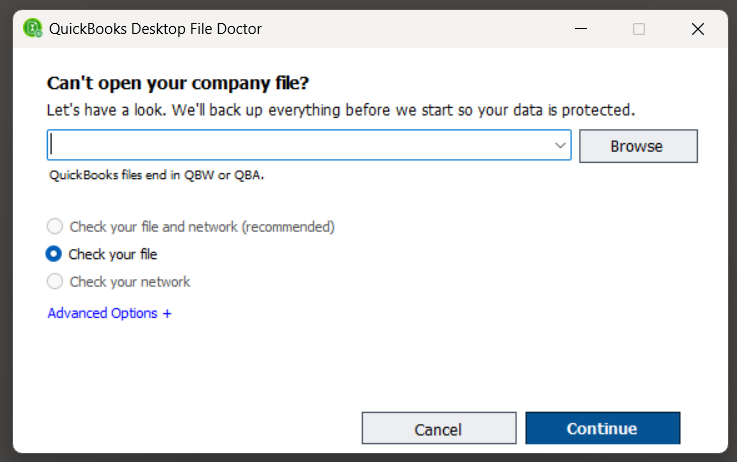This screenshot has width=737, height=462.
Task: Click the recommended file and network label
Action: [202, 227]
